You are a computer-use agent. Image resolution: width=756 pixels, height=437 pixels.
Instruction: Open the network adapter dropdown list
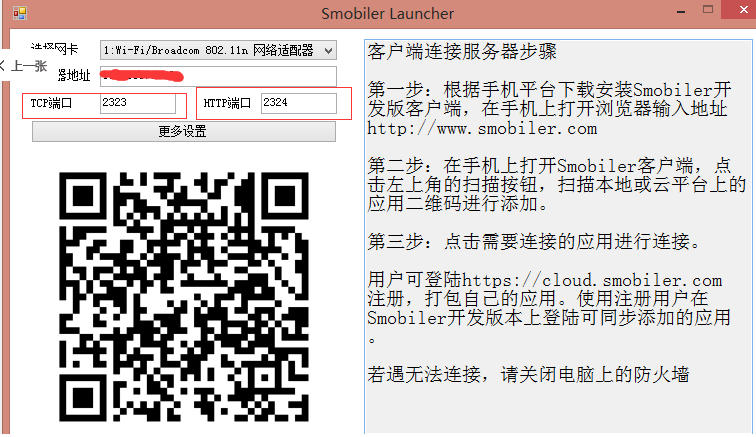[218, 50]
